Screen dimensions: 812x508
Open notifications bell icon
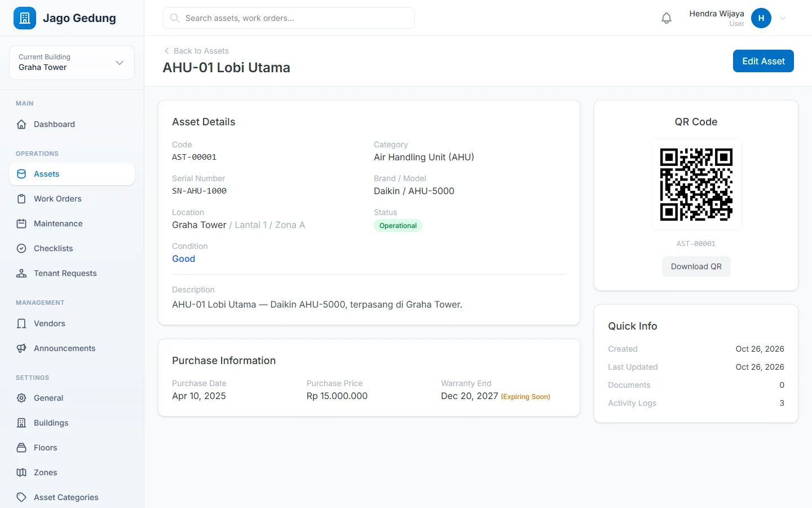[x=667, y=18]
